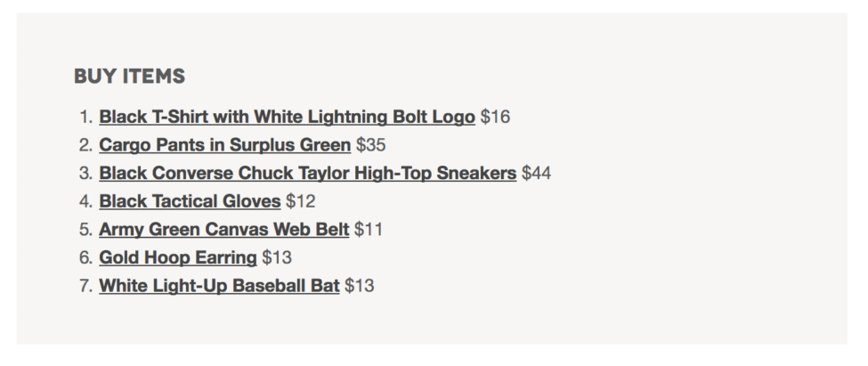Click list number 1 before the T-Shirt item
The height and width of the screenshot is (366, 868).
(86, 117)
